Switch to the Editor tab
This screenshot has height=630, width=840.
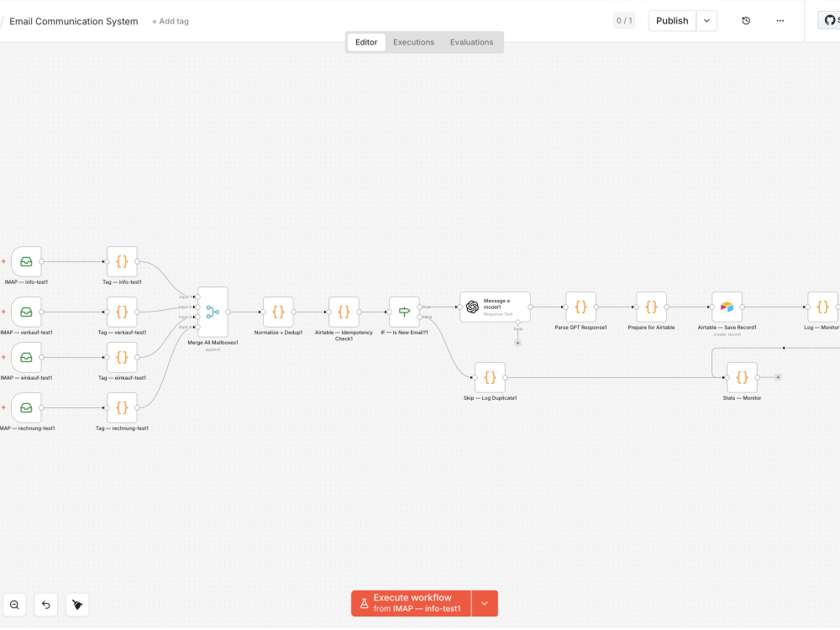(366, 42)
